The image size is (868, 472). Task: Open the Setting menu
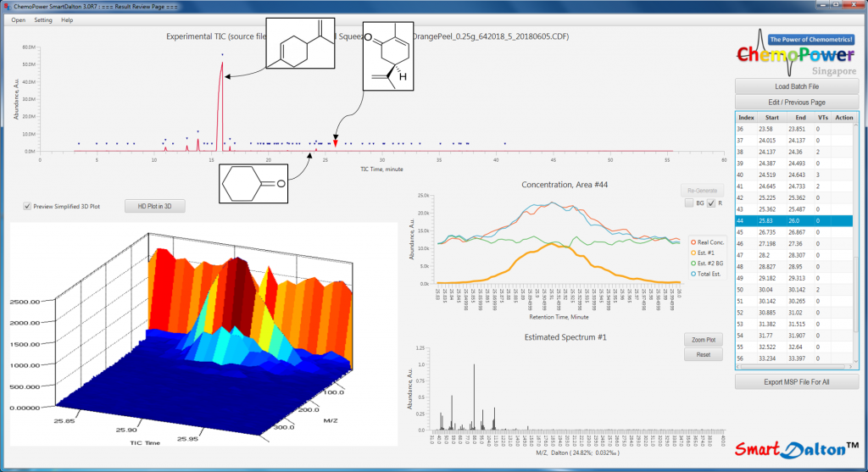[x=42, y=19]
